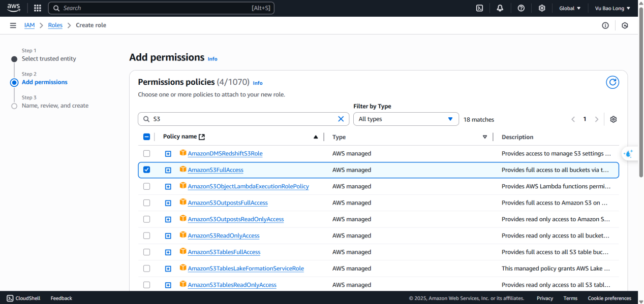Open the top bar settings gear
The width and height of the screenshot is (644, 304).
542,8
